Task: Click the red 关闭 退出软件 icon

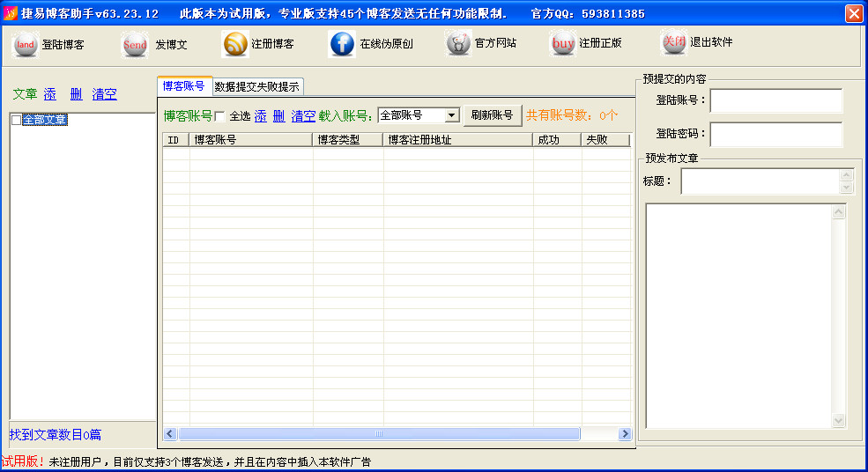Action: [x=674, y=41]
